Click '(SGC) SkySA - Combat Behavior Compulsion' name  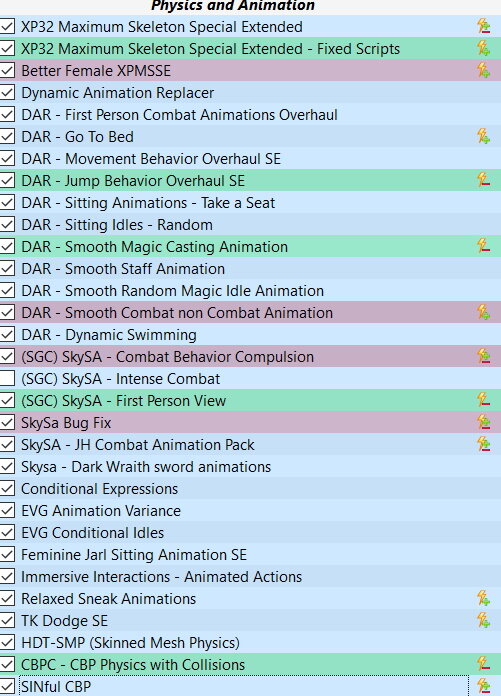coord(168,357)
